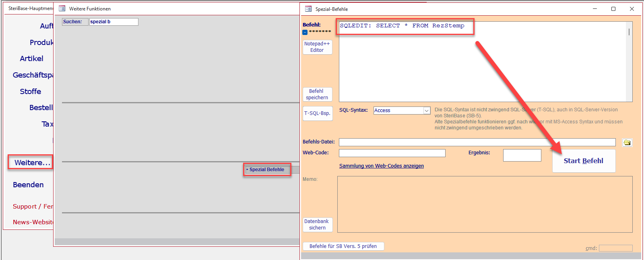Focus the Befehls-Datei input field

point(477,142)
